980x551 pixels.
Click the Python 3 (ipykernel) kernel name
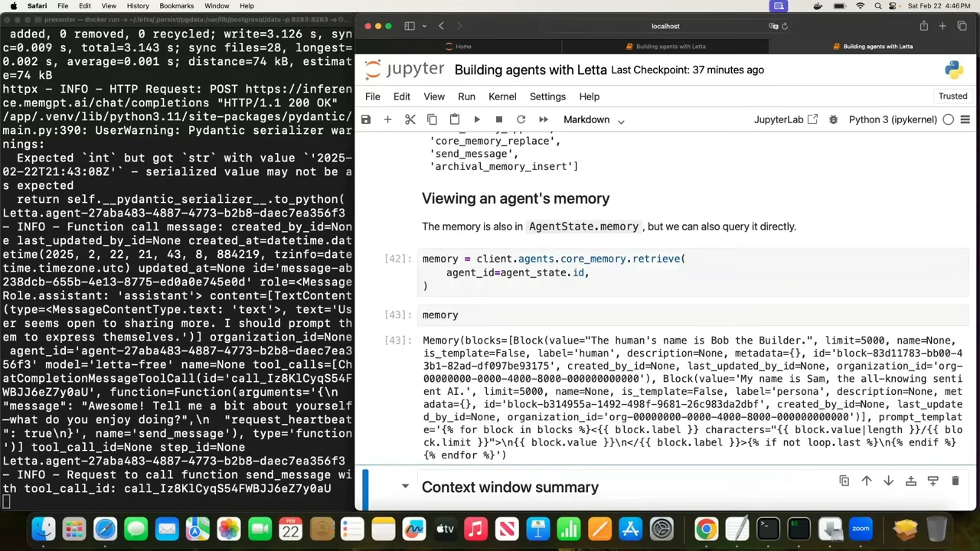click(893, 120)
